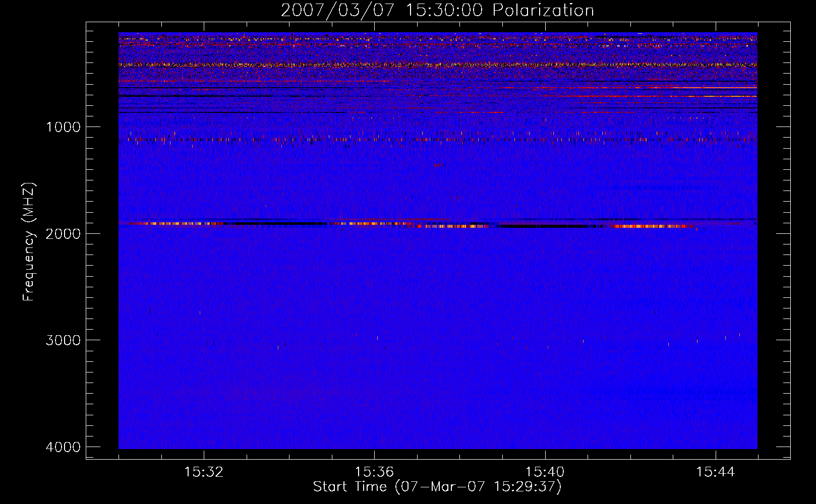Click the plot title '2007/03/07 15:30:00 Polarization'
The height and width of the screenshot is (504, 816).
point(437,10)
